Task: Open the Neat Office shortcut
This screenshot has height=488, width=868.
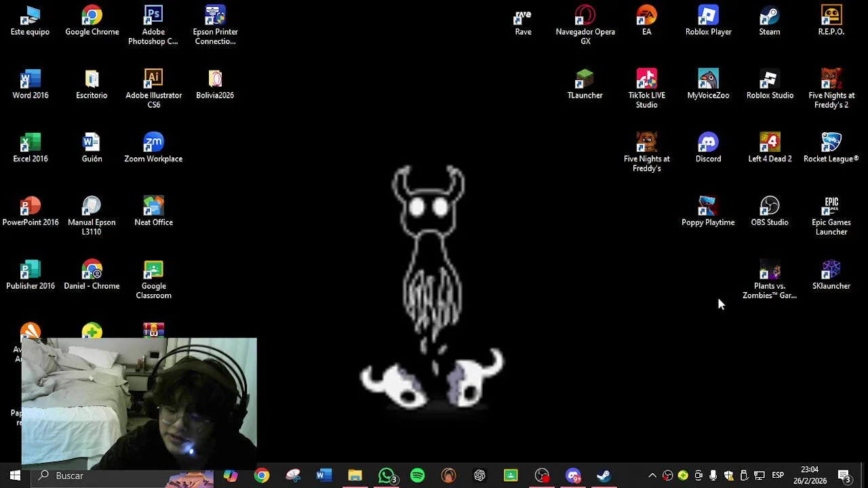Action: (x=153, y=212)
